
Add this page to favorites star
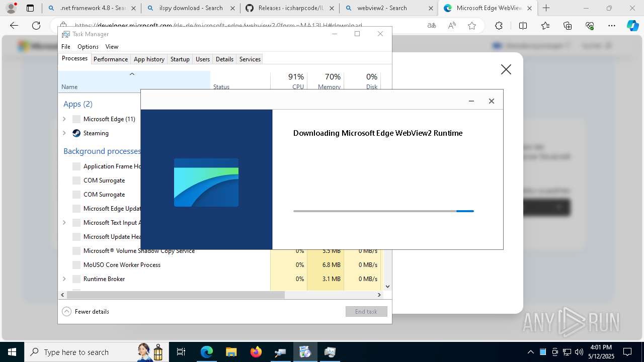tap(472, 26)
